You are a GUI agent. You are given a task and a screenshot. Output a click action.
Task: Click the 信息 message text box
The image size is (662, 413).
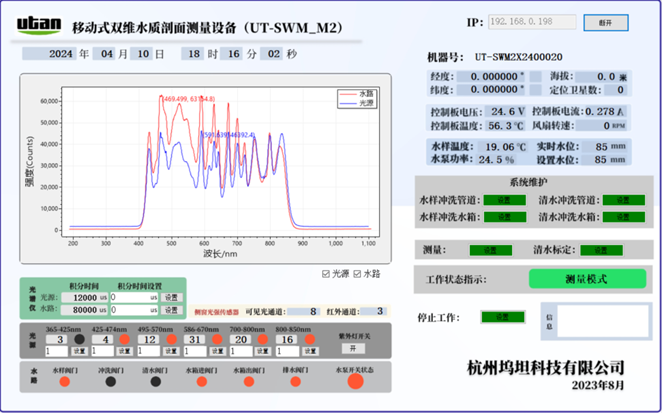599,318
